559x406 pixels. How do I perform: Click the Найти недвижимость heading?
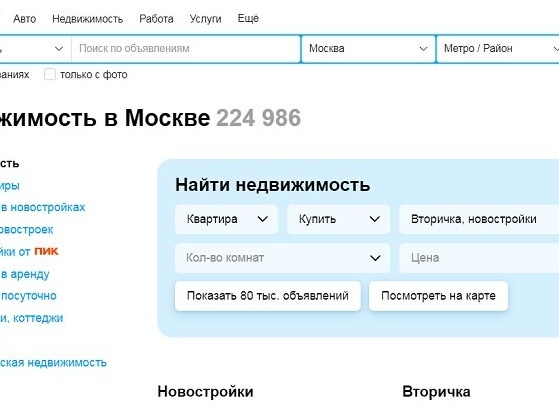[x=273, y=185]
